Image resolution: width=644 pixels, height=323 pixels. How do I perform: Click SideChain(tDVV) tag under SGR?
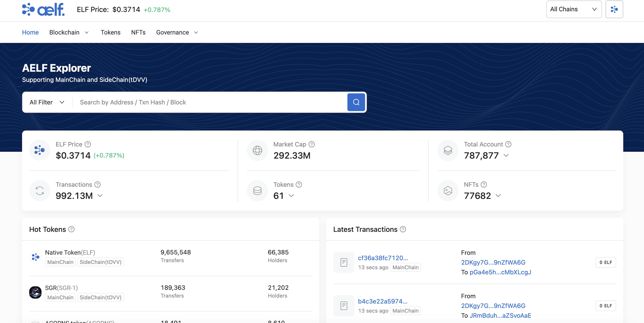100,297
